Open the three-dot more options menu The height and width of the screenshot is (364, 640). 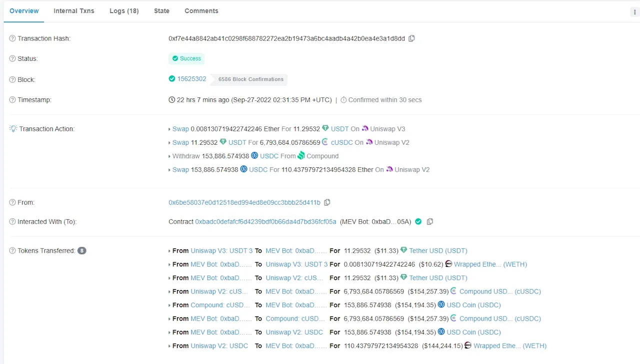(x=635, y=12)
